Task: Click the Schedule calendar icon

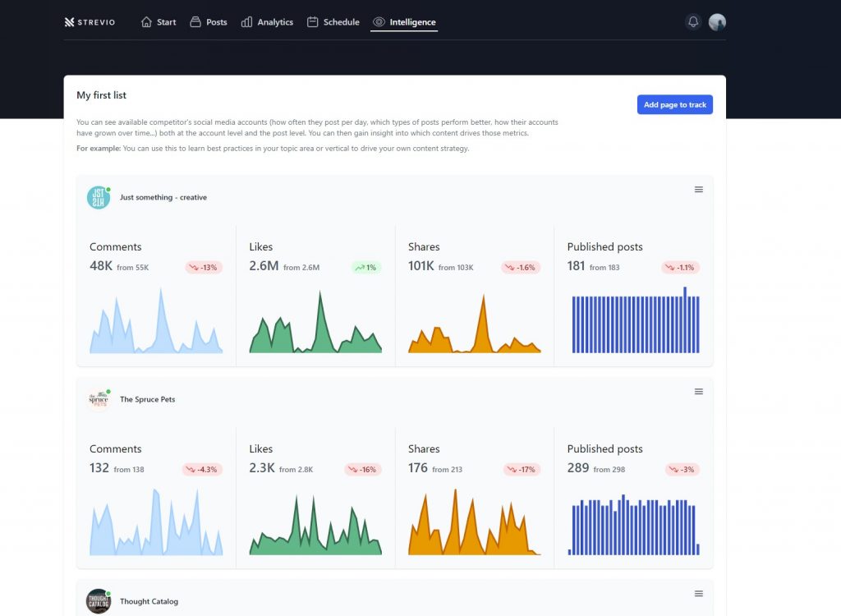Action: click(313, 22)
